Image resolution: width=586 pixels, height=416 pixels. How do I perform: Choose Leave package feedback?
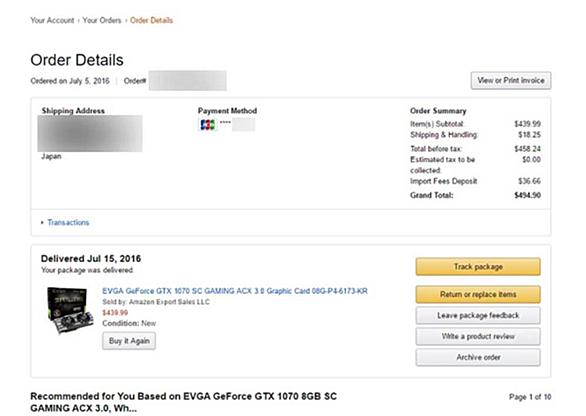point(478,315)
